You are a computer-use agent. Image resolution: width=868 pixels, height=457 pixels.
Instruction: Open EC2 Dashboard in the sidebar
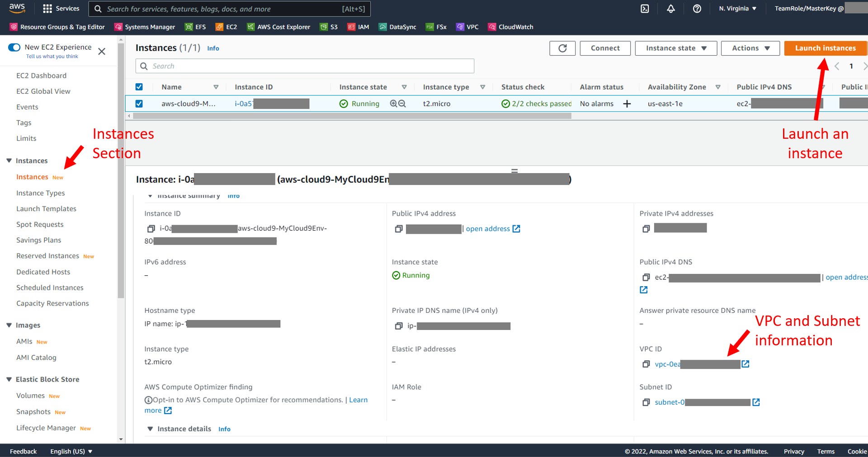(42, 75)
